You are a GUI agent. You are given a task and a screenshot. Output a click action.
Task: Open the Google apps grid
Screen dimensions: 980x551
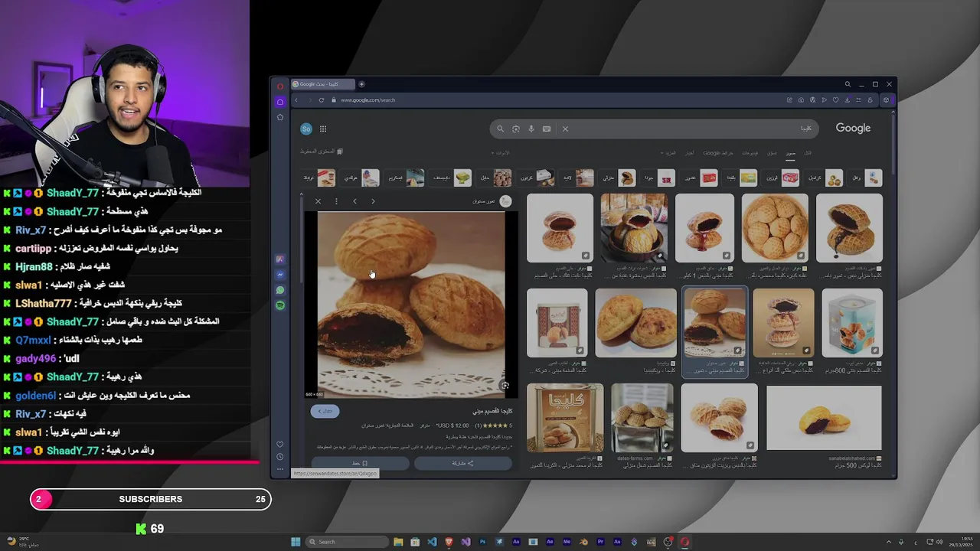(323, 129)
